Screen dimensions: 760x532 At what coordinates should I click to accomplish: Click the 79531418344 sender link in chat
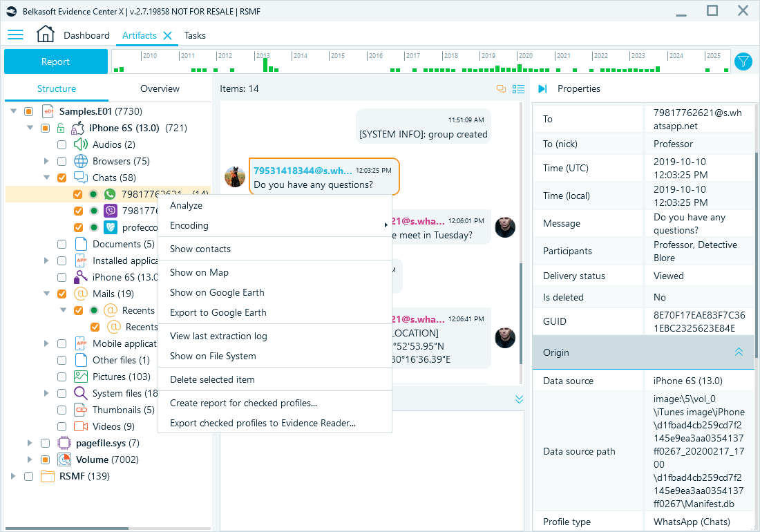click(303, 169)
